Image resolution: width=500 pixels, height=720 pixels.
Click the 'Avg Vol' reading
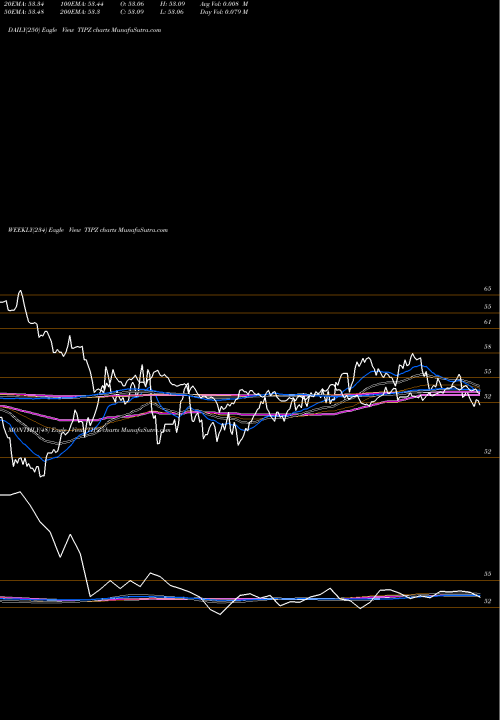click(224, 4)
